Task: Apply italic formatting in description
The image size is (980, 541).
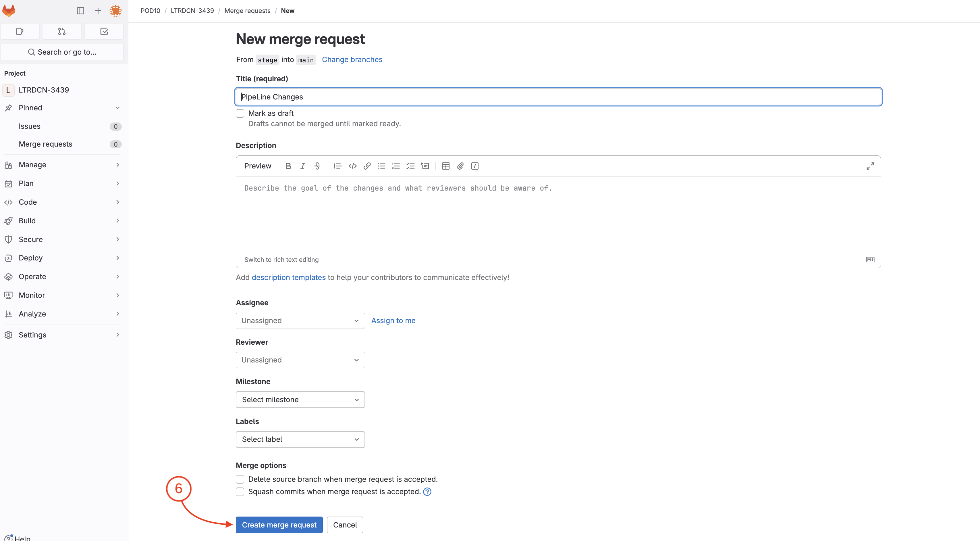Action: 302,166
